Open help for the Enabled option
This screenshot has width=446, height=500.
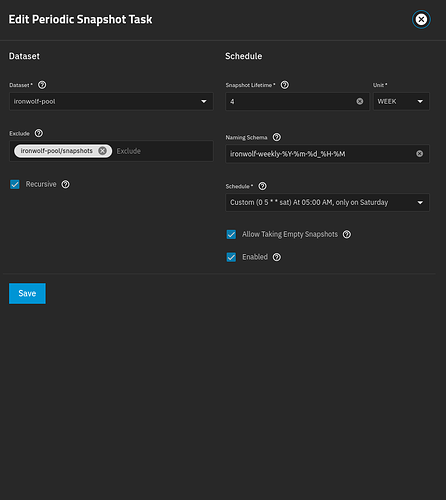pos(277,257)
